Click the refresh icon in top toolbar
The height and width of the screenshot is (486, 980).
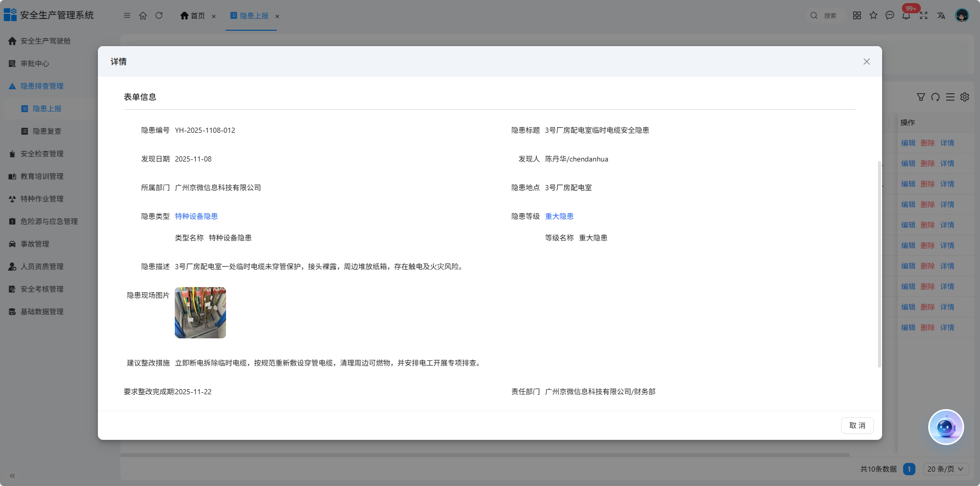pos(159,16)
